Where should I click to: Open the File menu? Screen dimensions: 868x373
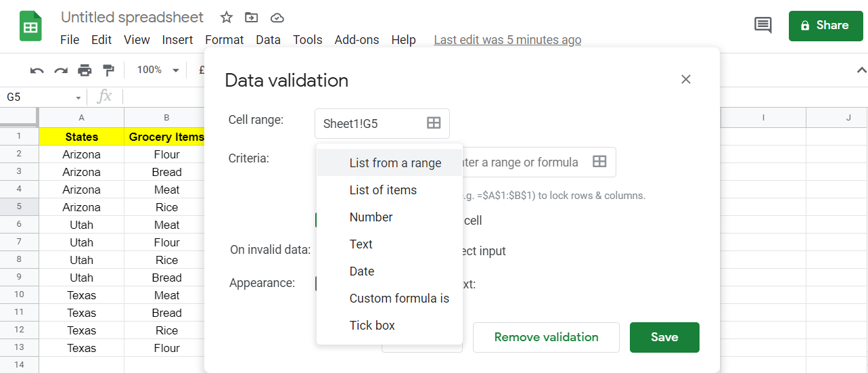[70, 40]
